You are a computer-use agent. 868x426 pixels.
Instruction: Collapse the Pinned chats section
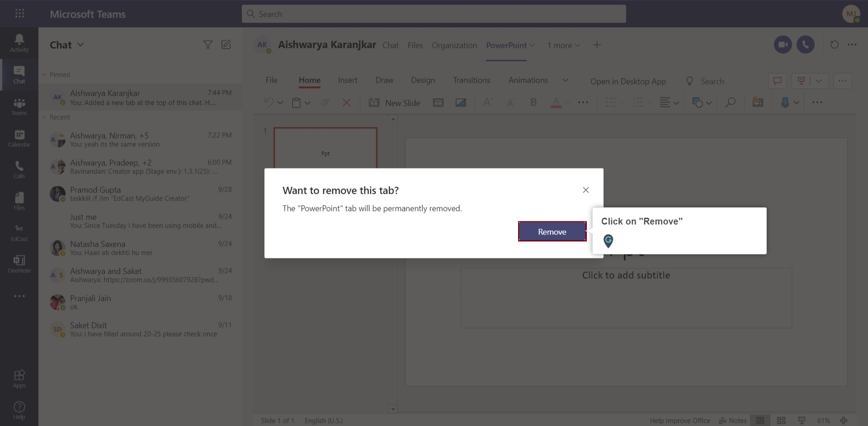44,75
